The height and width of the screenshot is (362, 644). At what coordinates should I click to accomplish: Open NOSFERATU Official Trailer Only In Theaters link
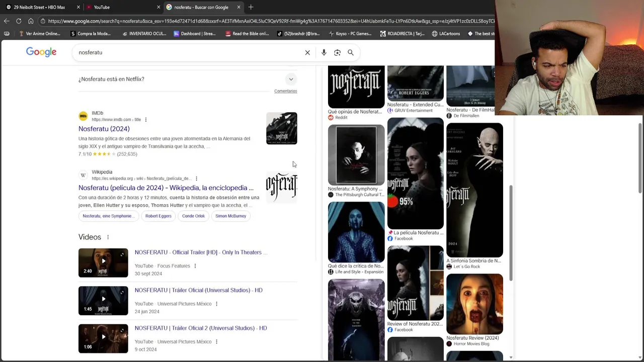201,252
